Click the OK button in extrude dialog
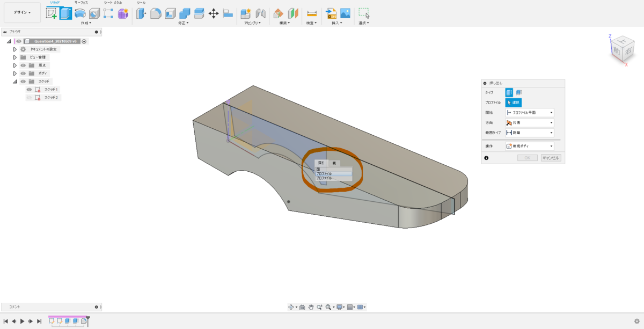The width and height of the screenshot is (644, 329). coord(528,158)
